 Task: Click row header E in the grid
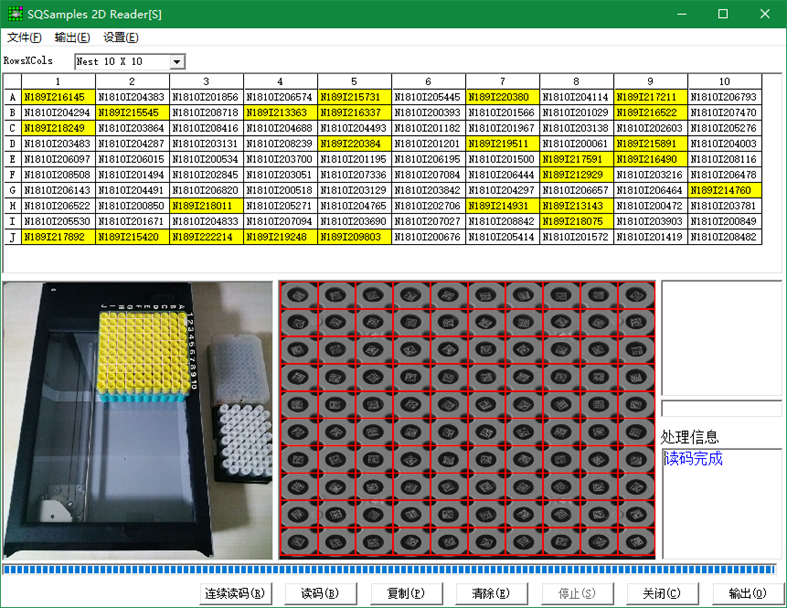(x=12, y=159)
